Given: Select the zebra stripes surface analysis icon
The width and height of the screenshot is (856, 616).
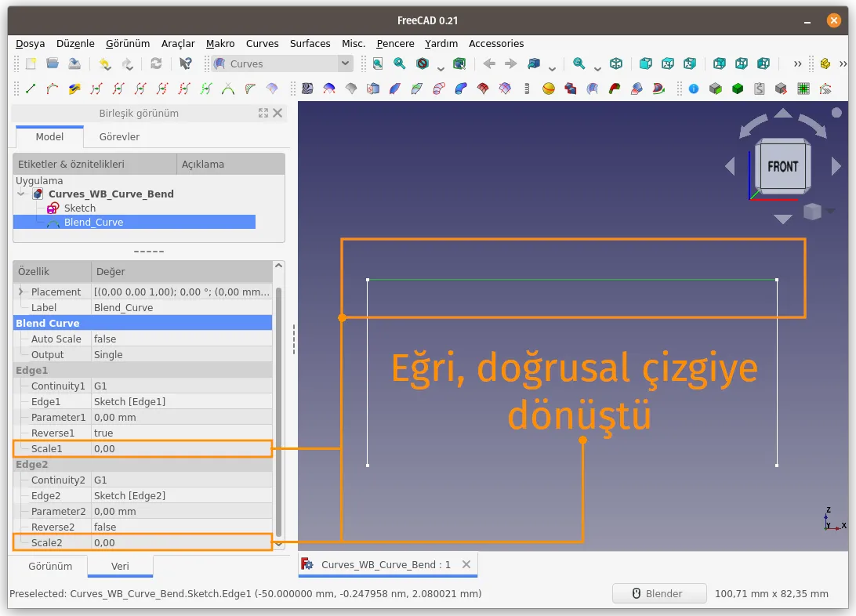Looking at the screenshot, I should [308, 89].
